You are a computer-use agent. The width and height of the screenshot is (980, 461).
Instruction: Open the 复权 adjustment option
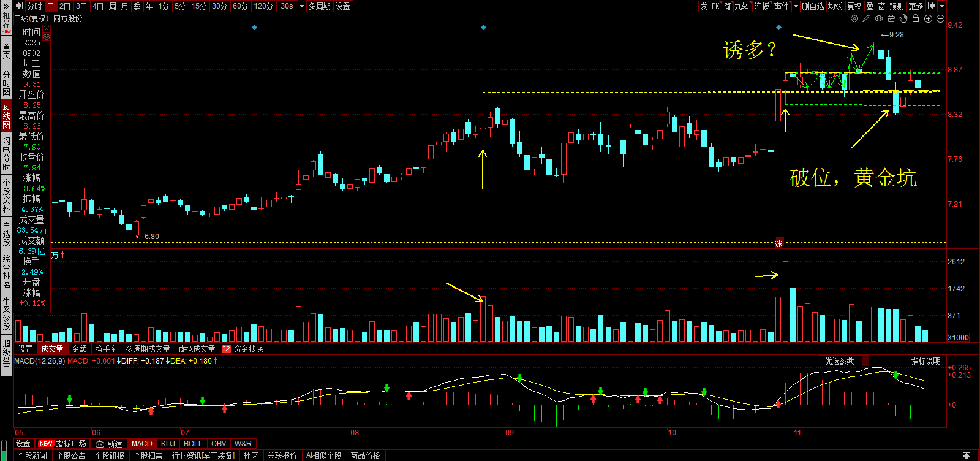point(854,6)
